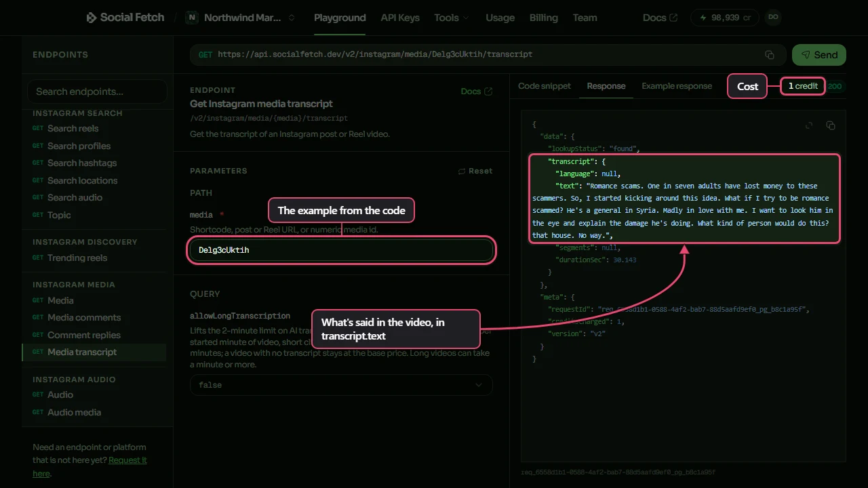868x488 pixels.
Task: Copy the response JSON
Action: 831,125
